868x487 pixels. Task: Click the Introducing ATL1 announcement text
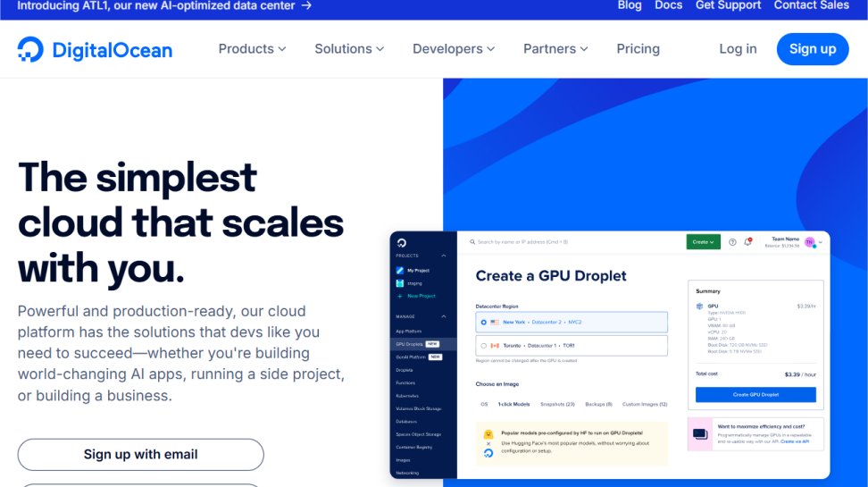click(156, 5)
